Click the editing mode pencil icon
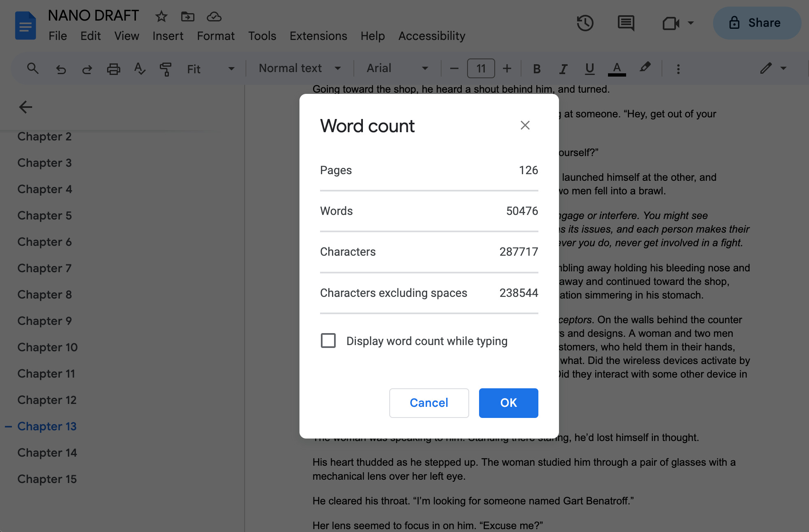809x532 pixels. [x=766, y=68]
